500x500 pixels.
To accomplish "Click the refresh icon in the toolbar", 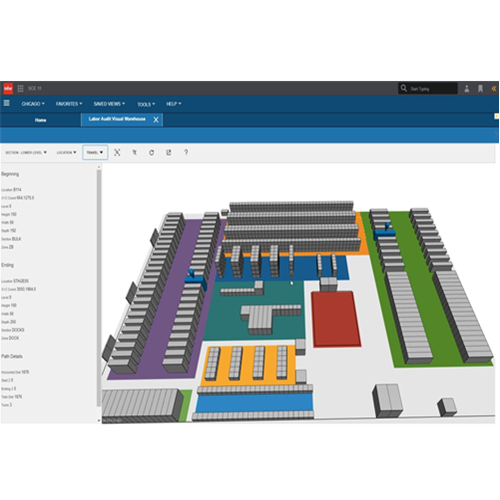I will pyautogui.click(x=151, y=152).
